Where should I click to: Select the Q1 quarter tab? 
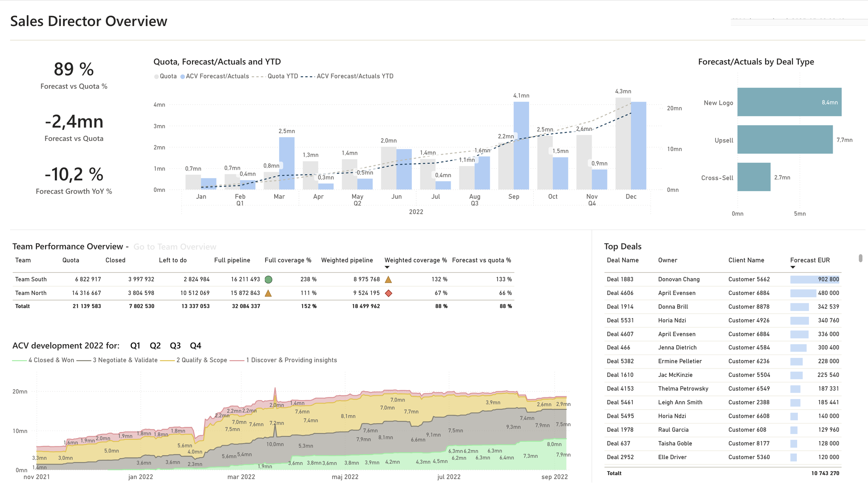135,346
